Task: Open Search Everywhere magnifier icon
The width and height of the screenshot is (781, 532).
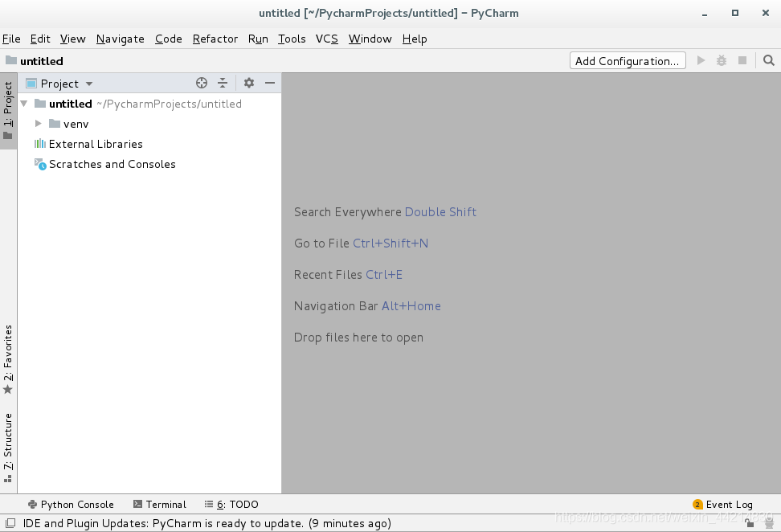Action: 769,60
